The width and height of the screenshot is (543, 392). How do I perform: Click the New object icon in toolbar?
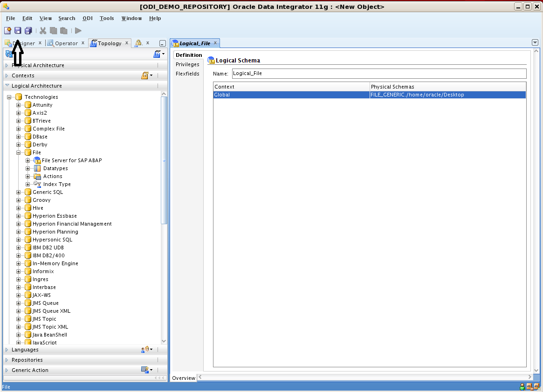click(7, 30)
